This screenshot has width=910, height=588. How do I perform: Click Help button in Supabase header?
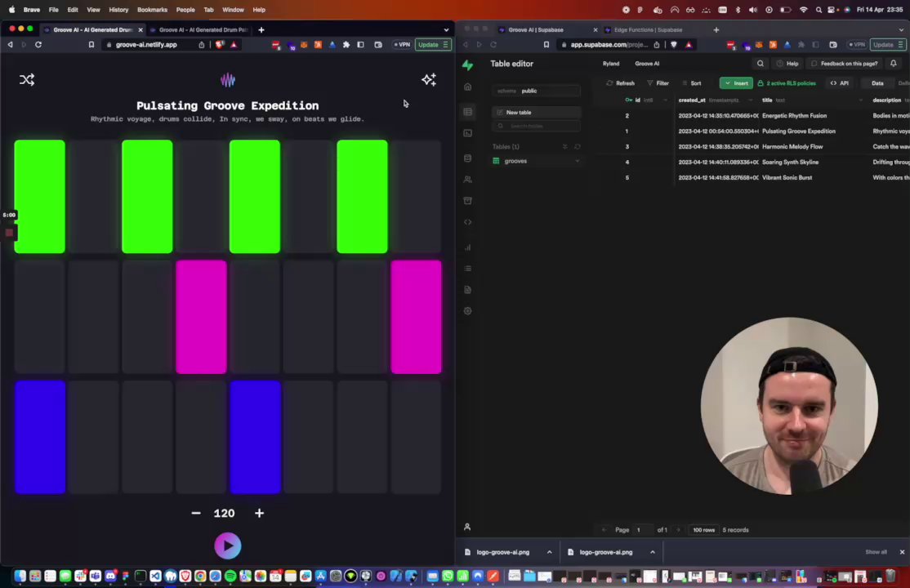tap(788, 64)
